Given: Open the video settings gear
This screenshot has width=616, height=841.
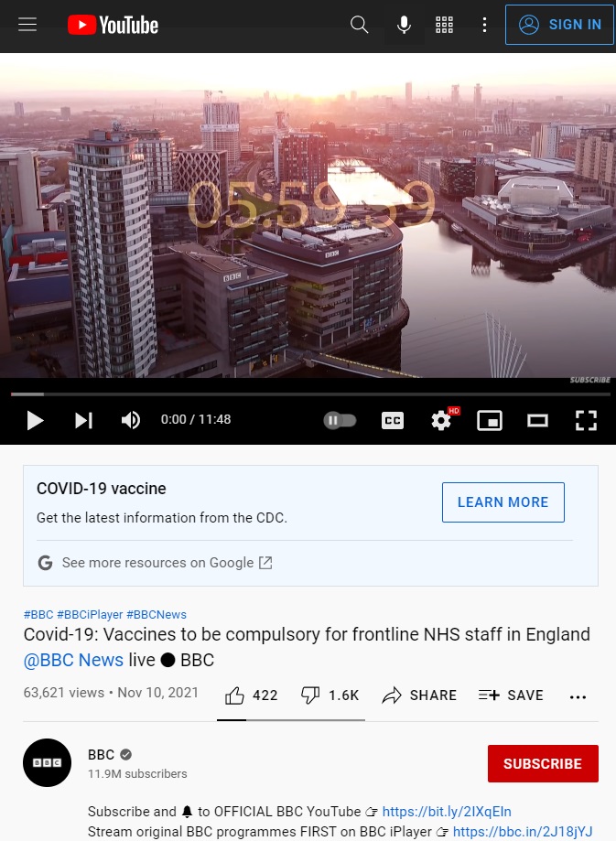Looking at the screenshot, I should click(441, 421).
